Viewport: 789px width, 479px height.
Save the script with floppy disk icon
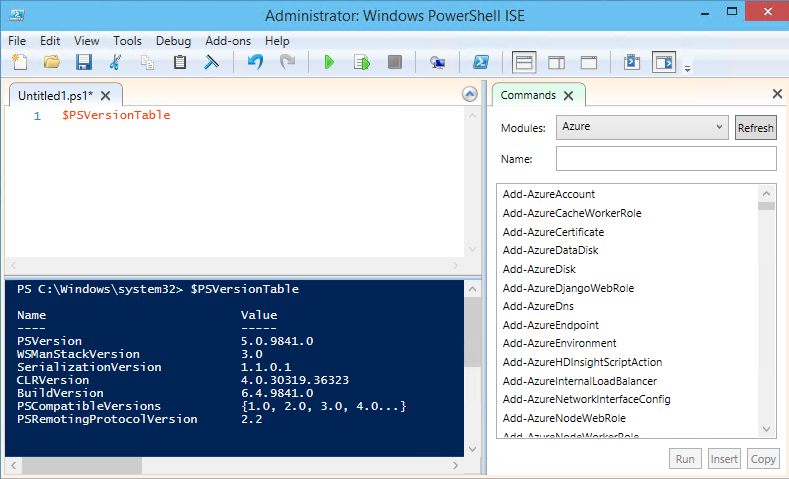(x=84, y=62)
